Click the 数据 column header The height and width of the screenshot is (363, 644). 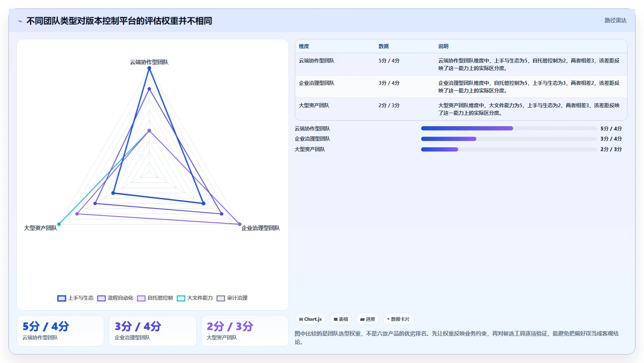point(383,46)
